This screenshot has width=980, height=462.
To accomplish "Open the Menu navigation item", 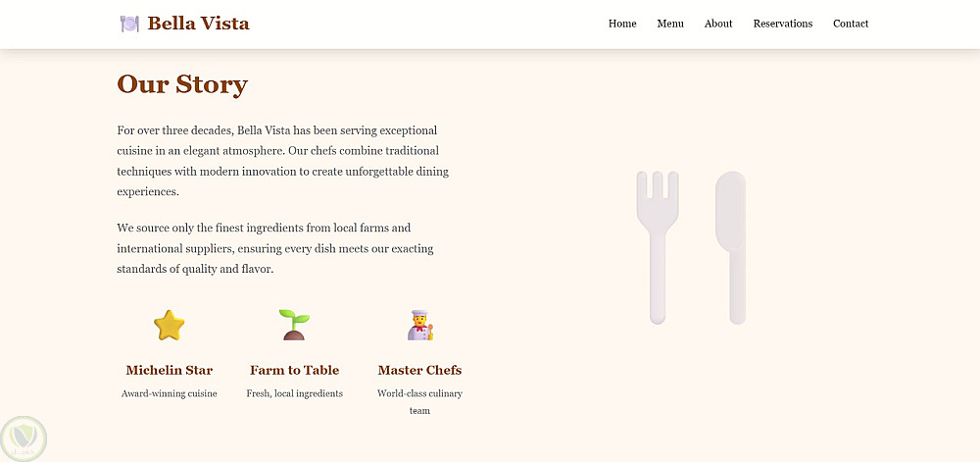I will coord(670,24).
